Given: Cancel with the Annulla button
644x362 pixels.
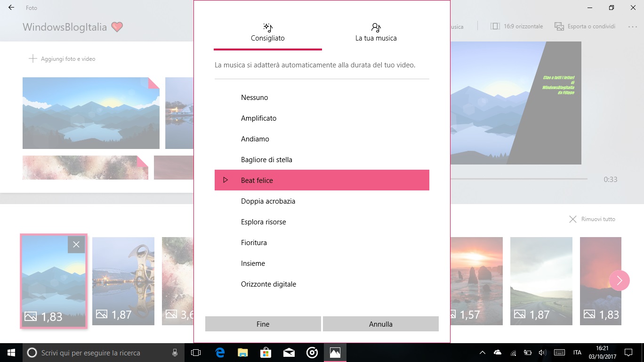Looking at the screenshot, I should (x=381, y=324).
